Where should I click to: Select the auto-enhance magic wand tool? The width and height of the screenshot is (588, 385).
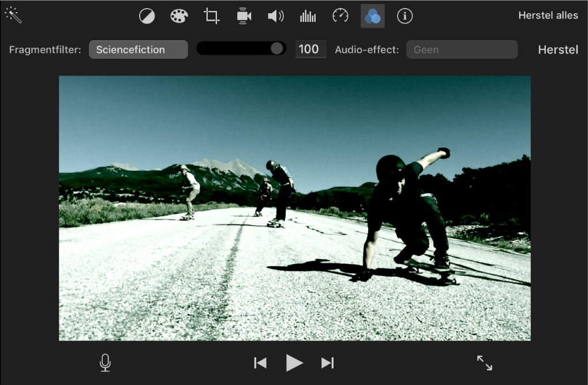point(14,16)
